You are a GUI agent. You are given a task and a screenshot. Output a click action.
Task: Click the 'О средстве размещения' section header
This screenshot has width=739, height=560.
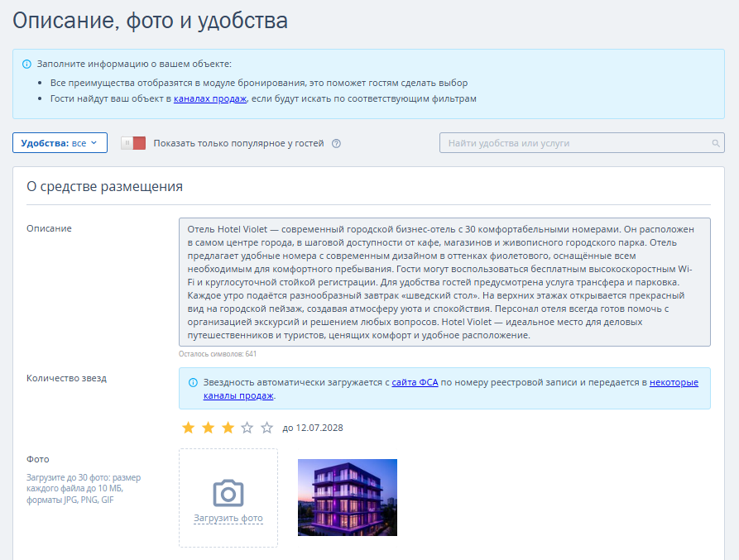105,186
